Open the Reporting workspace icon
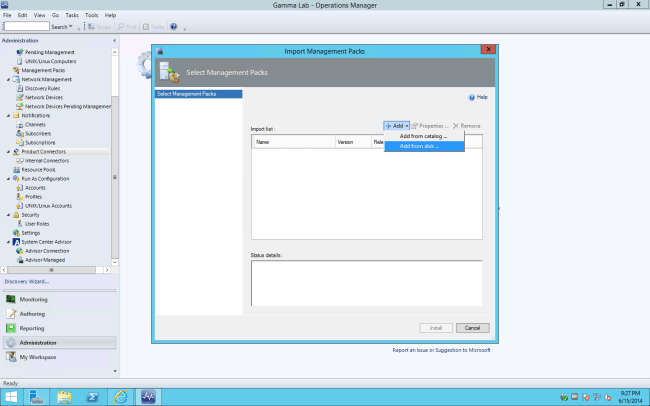 11,328
